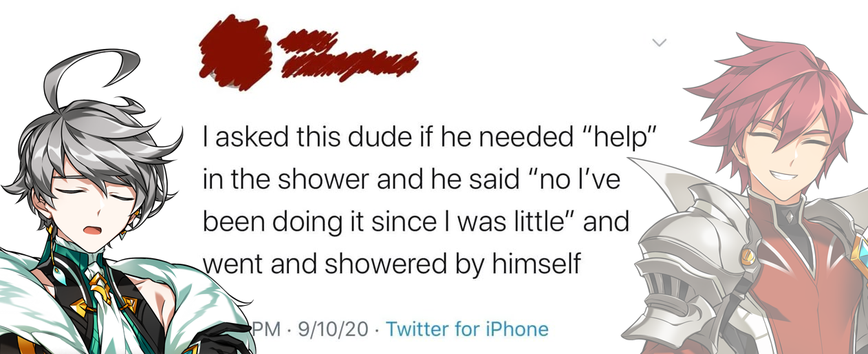
Task: Open the "Twitter for iPhone" source link
Action: click(467, 329)
